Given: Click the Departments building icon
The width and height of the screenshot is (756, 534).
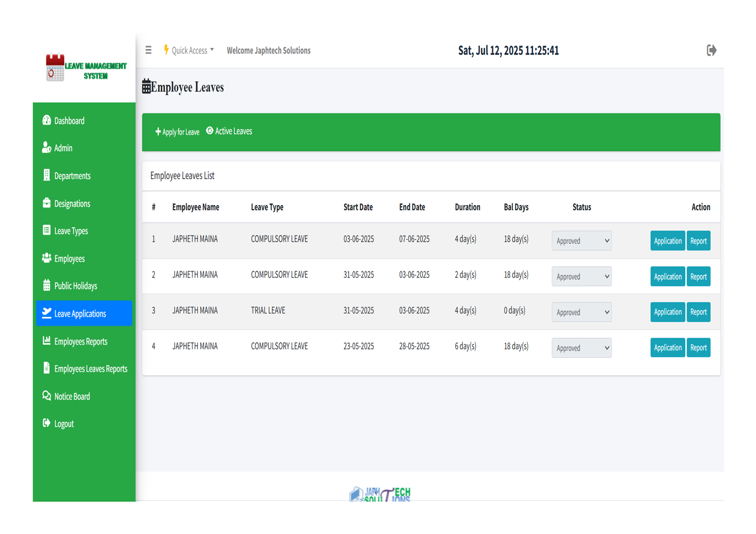Looking at the screenshot, I should 47,175.
